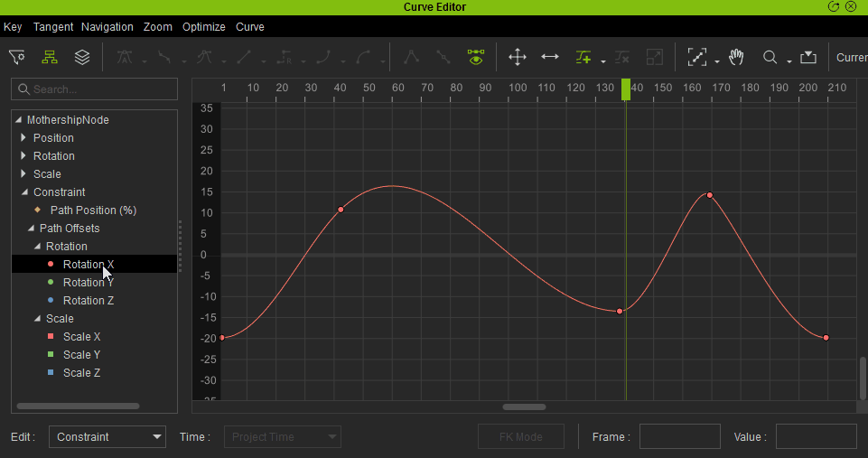Select the Rotation Z track
The width and height of the screenshot is (868, 458).
(89, 300)
